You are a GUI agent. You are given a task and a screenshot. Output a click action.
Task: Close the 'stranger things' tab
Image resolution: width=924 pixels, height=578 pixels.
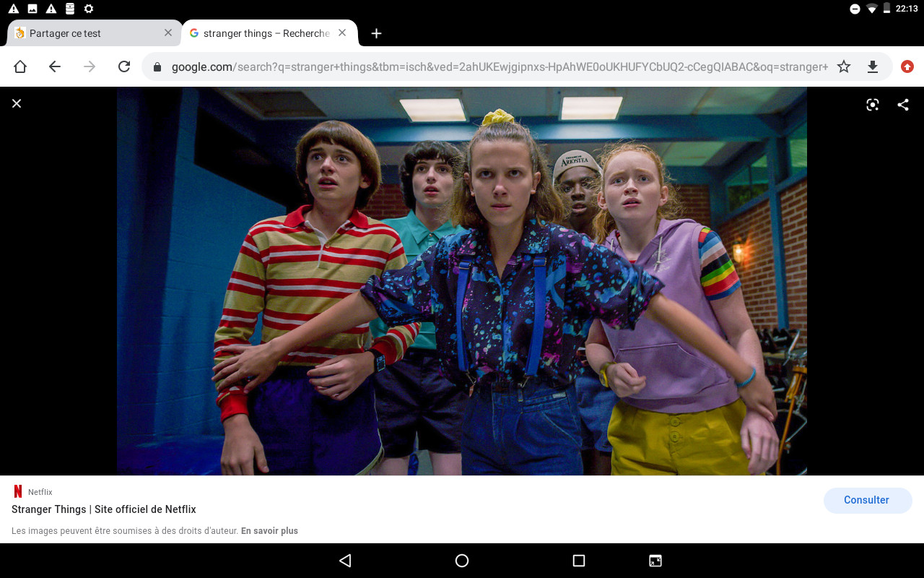[x=342, y=33]
